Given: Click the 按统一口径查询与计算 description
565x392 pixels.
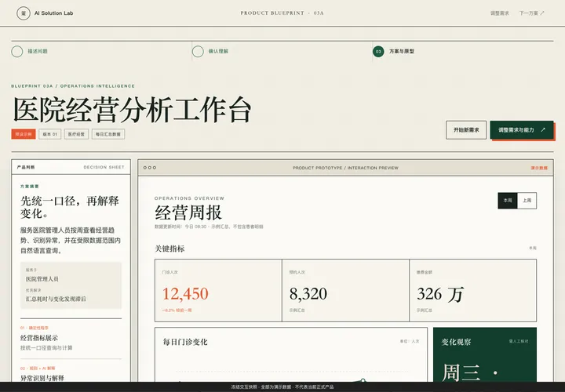Looking at the screenshot, I should pyautogui.click(x=46, y=348).
